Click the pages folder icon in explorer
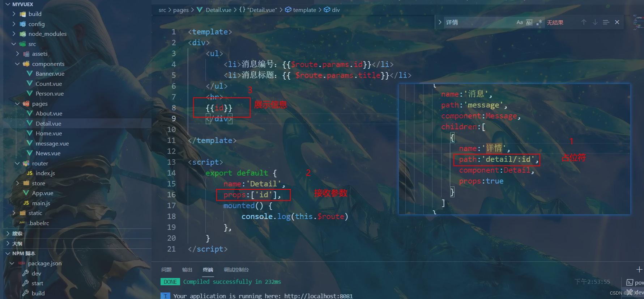 (x=26, y=104)
